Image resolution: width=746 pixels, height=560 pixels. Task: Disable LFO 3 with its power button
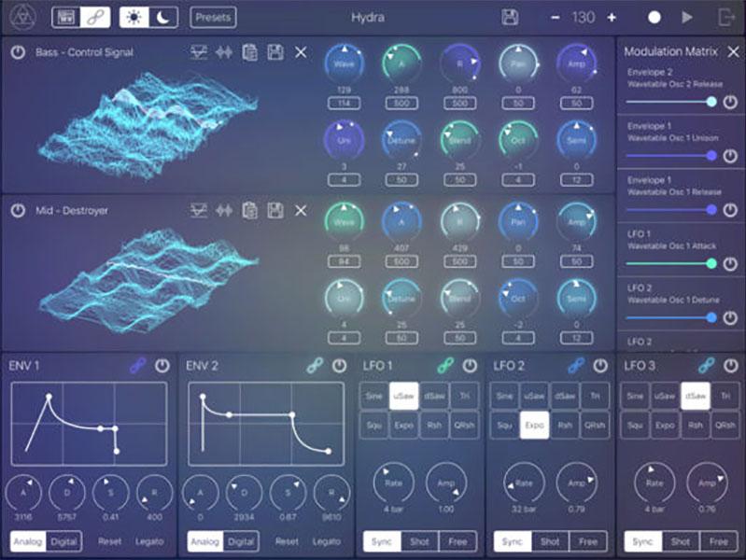coord(730,366)
